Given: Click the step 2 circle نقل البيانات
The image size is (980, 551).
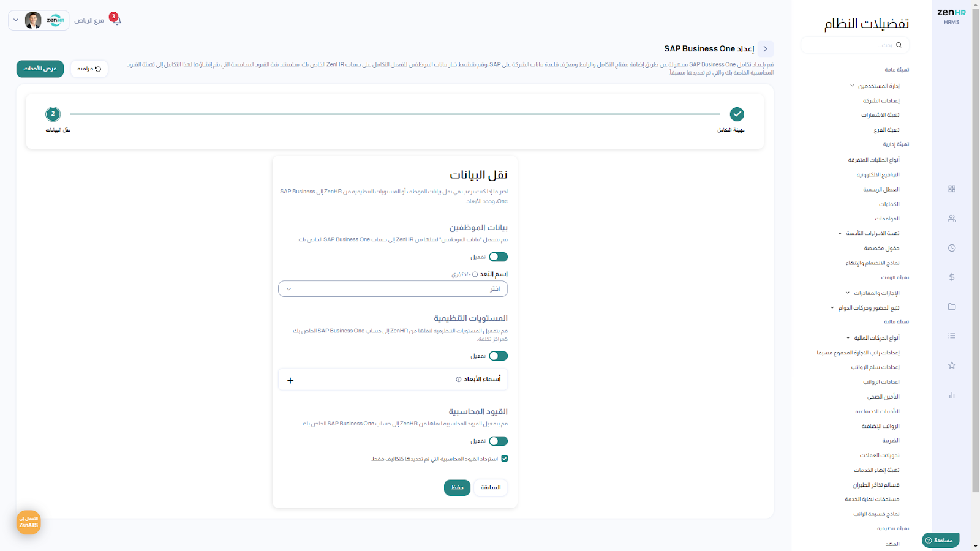Looking at the screenshot, I should click(53, 114).
